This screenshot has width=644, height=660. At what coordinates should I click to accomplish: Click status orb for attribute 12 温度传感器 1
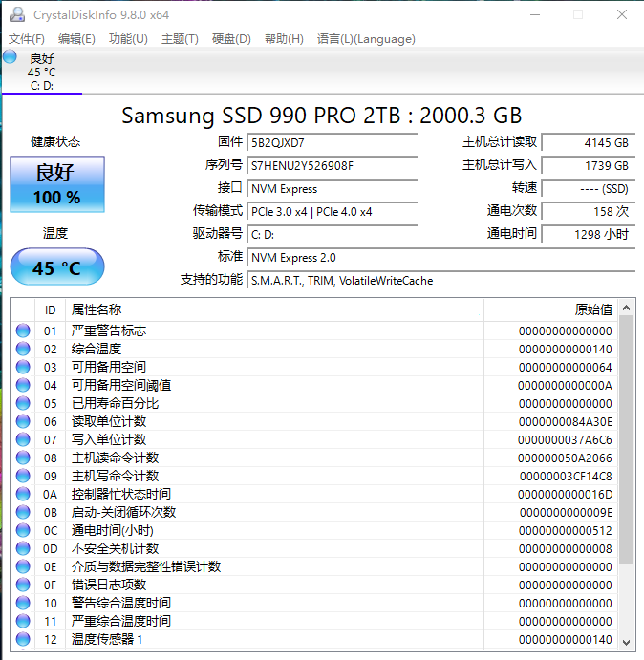coord(23,639)
